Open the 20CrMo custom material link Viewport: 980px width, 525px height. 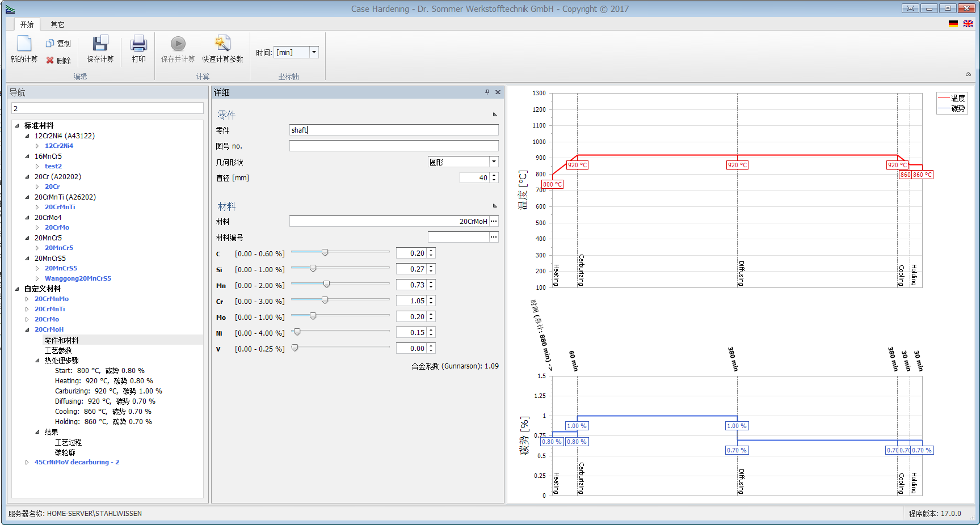47,319
